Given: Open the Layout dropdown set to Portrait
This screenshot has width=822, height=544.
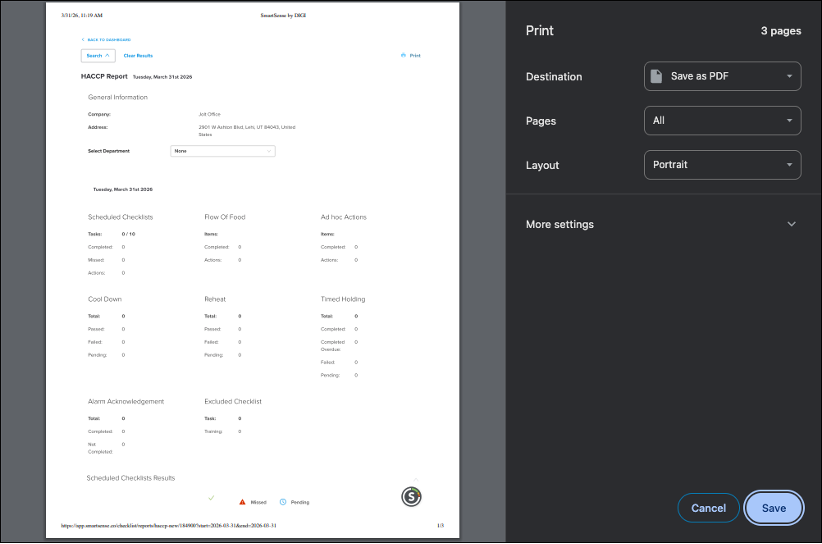Looking at the screenshot, I should (x=722, y=165).
